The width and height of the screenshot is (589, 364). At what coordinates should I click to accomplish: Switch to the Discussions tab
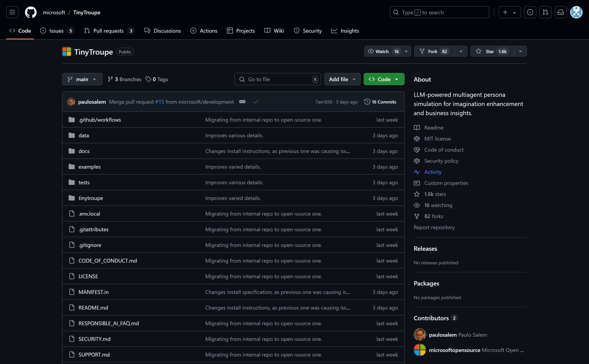[162, 31]
